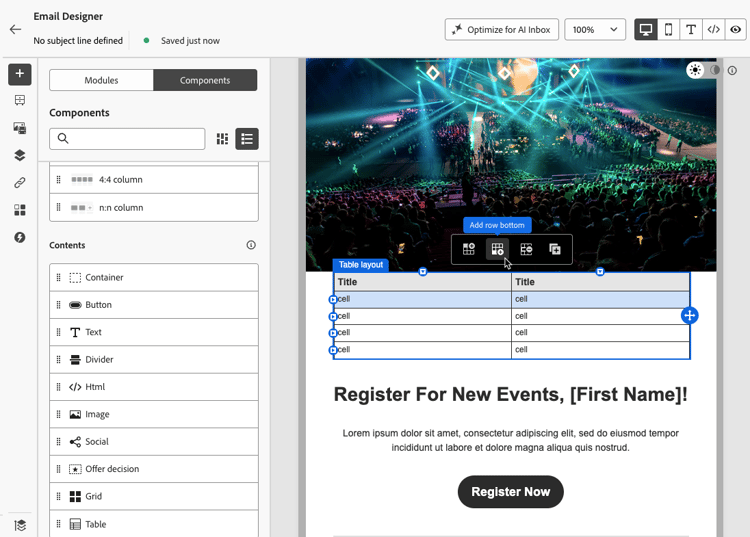Open left column's dropdown handle
Viewport: 750px width, 537px height.
(423, 272)
